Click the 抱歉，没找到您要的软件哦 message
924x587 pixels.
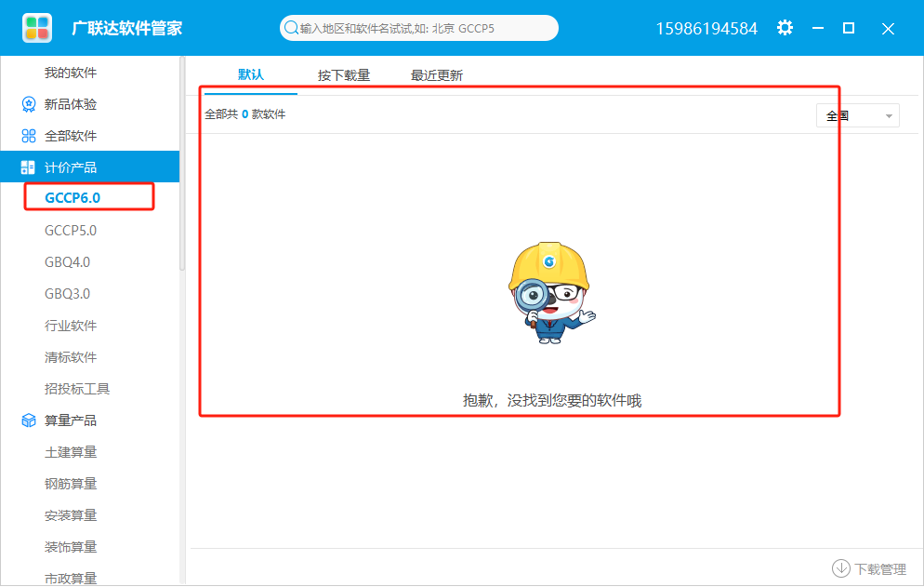click(x=551, y=401)
